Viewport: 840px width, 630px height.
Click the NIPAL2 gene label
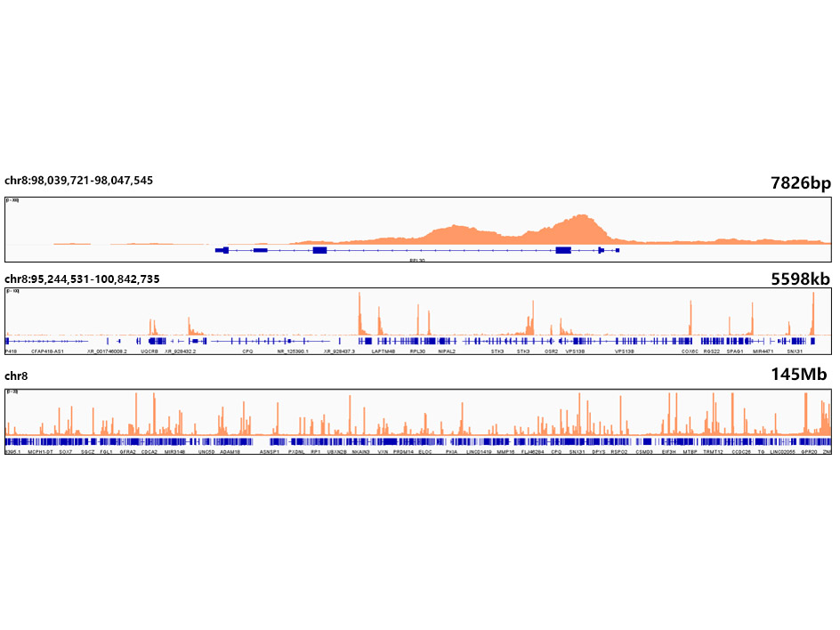[x=447, y=351]
